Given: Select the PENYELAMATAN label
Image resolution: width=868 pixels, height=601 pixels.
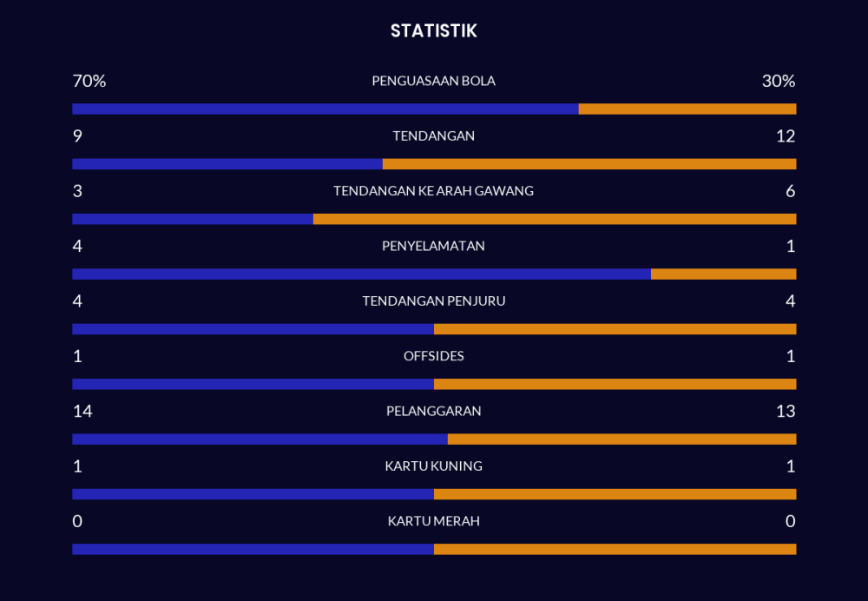Looking at the screenshot, I should tap(433, 246).
